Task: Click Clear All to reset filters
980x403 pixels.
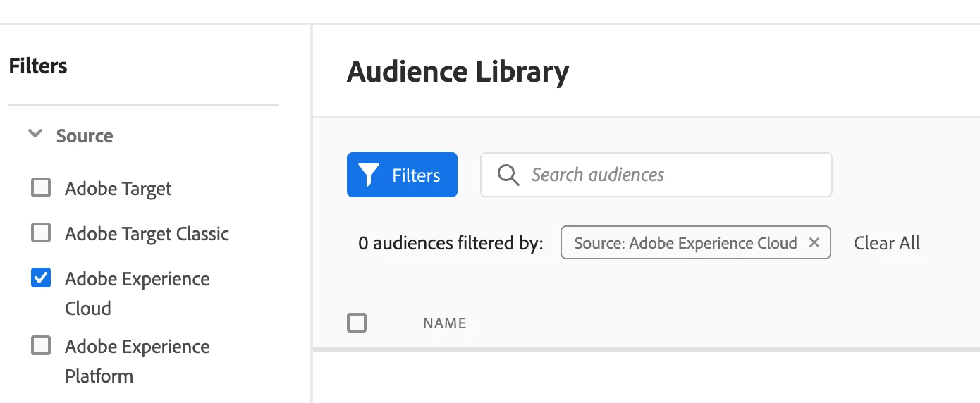Action: 886,243
